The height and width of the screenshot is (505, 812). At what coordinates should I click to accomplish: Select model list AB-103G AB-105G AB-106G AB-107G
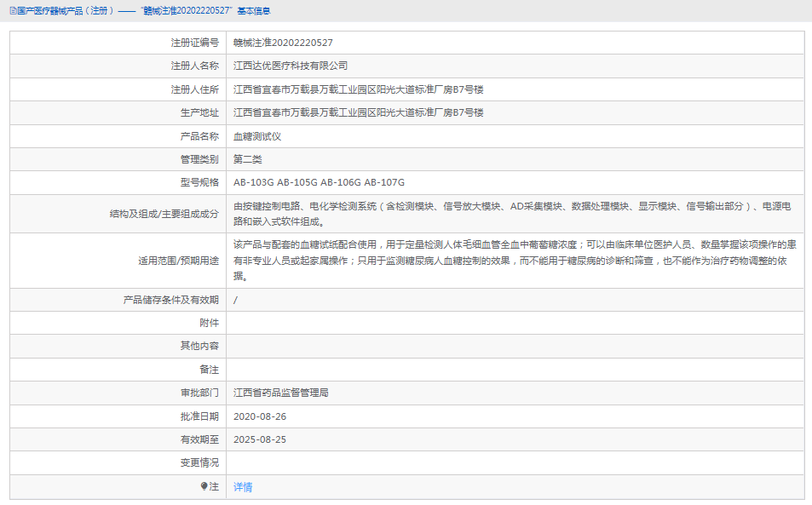tap(319, 182)
